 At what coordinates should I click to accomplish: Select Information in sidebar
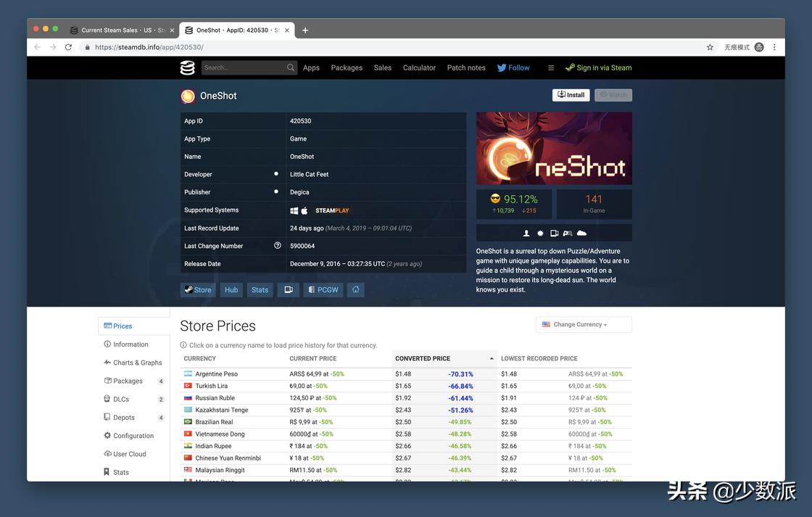click(x=133, y=344)
